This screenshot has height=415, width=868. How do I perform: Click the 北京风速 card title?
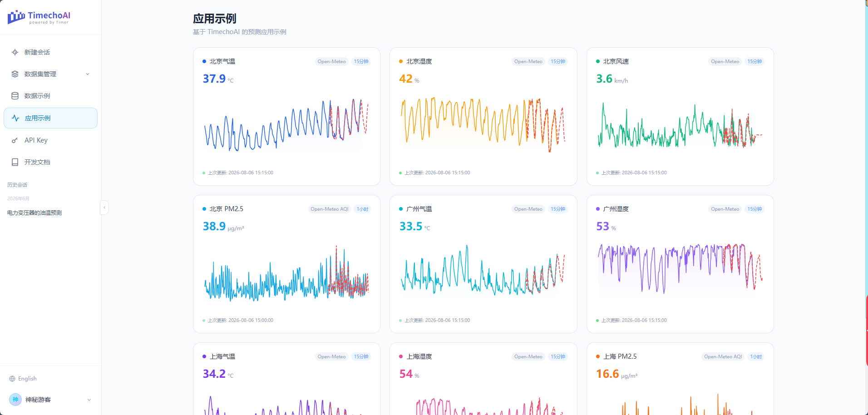pyautogui.click(x=616, y=61)
